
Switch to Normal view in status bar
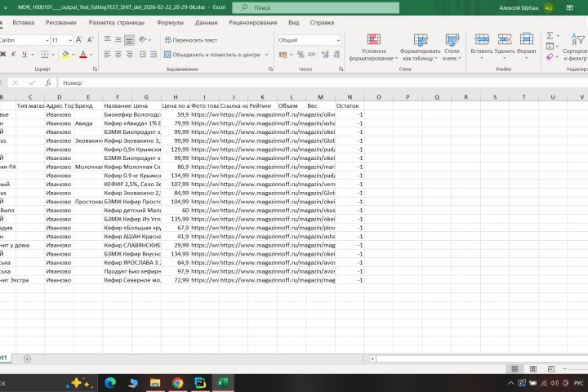514,369
